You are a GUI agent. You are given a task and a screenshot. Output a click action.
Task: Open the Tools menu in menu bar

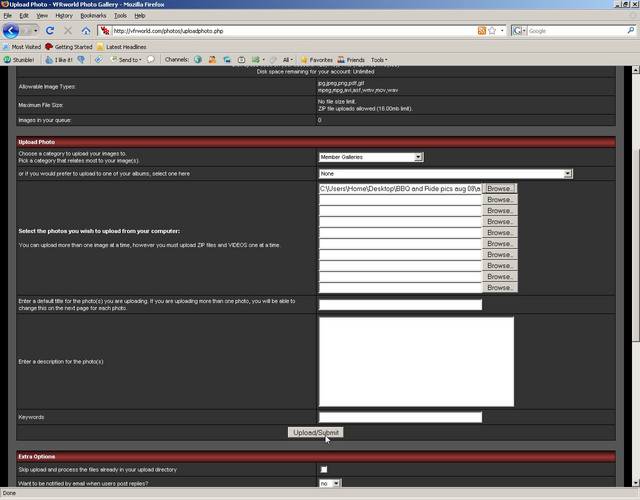[120, 16]
